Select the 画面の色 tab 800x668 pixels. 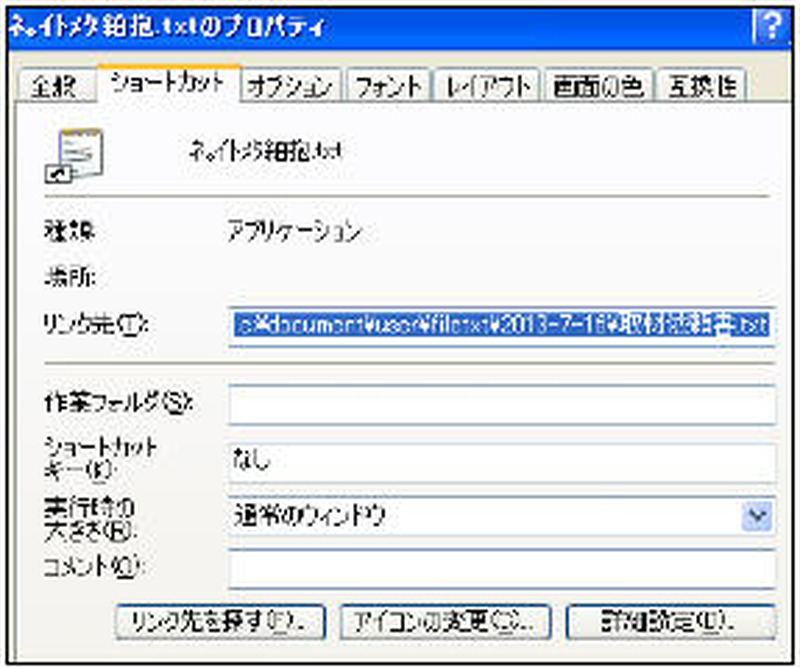tap(599, 87)
